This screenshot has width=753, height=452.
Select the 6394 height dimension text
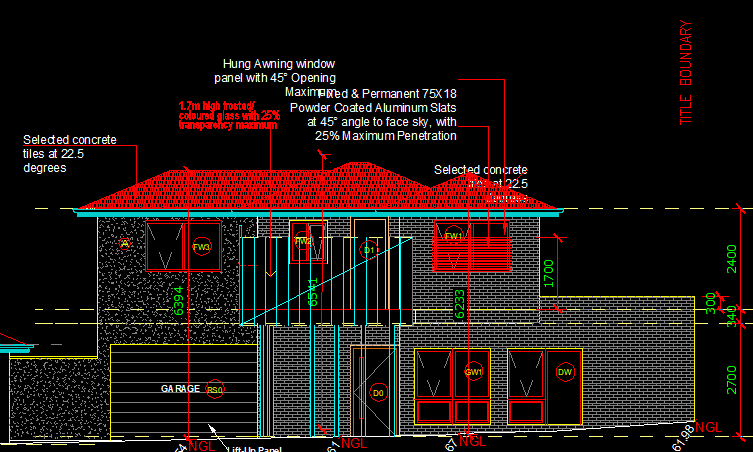(x=180, y=302)
